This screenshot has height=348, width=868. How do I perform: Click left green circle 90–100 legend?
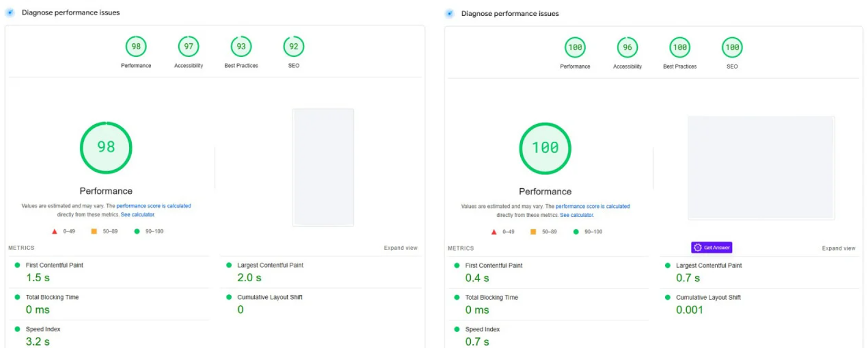click(x=149, y=231)
